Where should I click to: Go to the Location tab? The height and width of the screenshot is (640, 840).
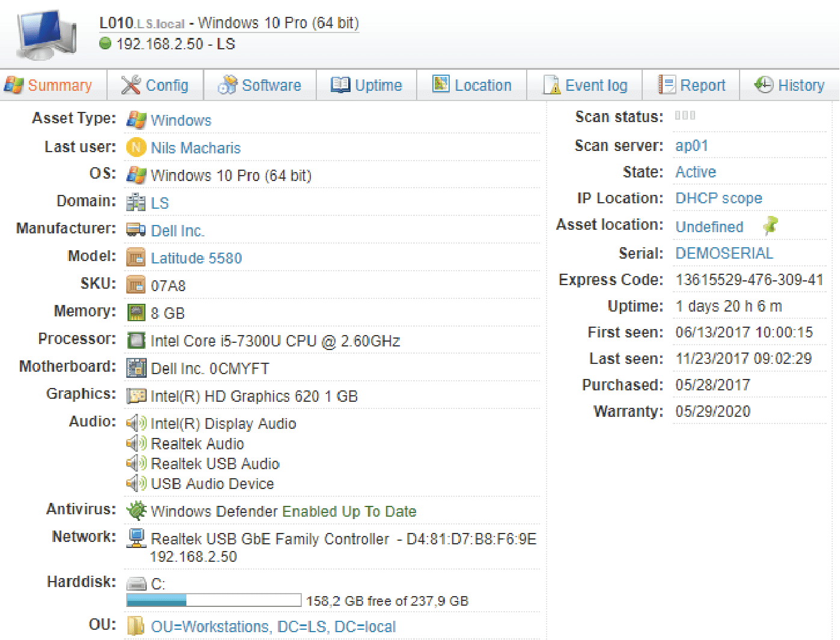(x=472, y=85)
